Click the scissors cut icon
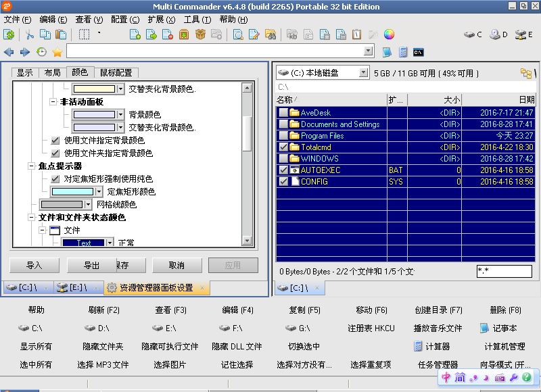This screenshot has width=541, height=392. 30,34
